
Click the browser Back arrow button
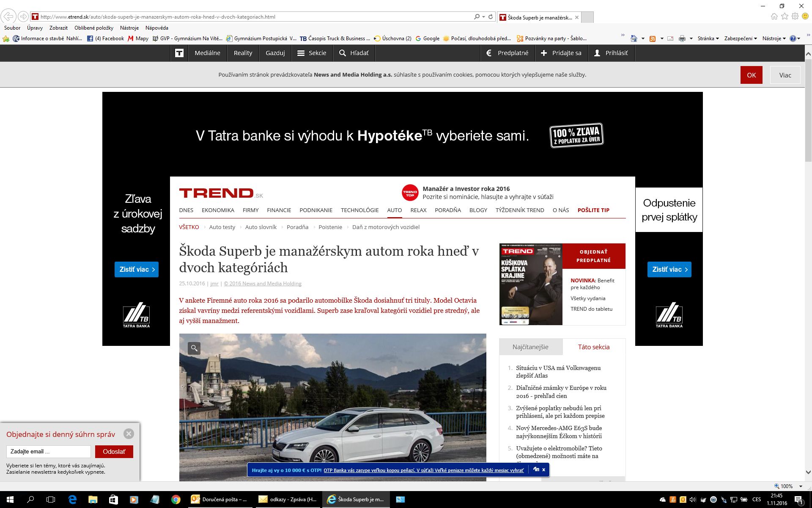click(x=8, y=17)
